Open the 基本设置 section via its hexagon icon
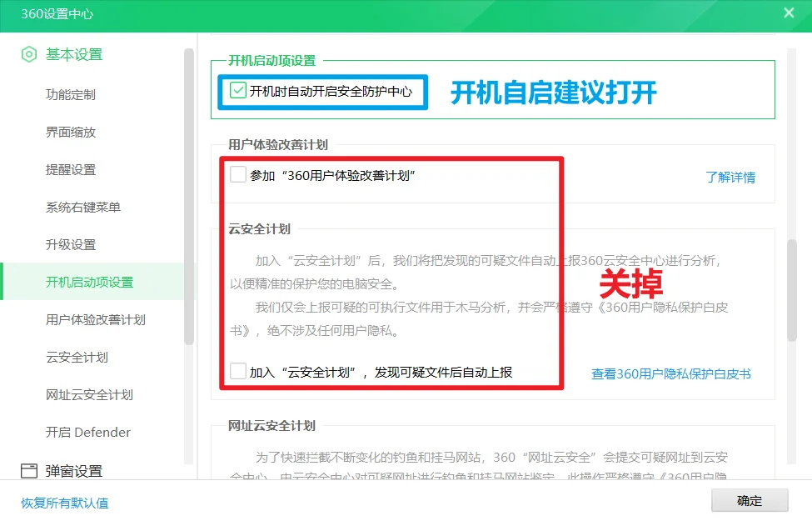This screenshot has width=812, height=521. tap(29, 54)
